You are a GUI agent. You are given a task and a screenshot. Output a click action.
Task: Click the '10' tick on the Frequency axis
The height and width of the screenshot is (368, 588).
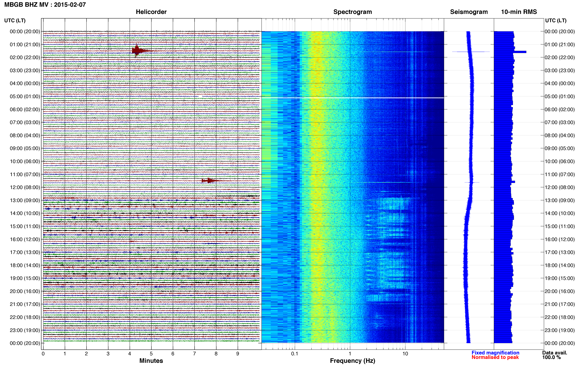click(405, 354)
